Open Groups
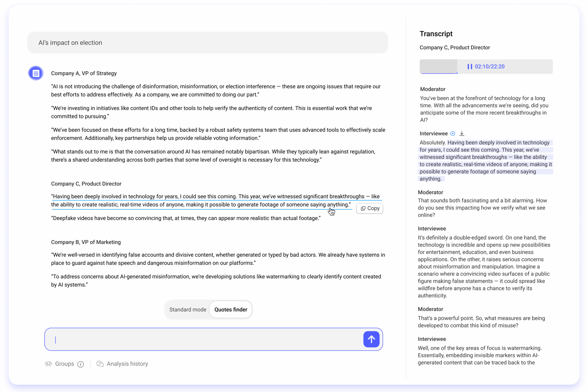 (x=65, y=364)
